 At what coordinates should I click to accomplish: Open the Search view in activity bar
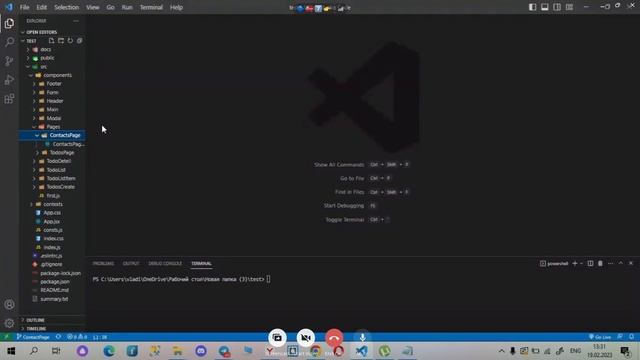tap(9, 42)
